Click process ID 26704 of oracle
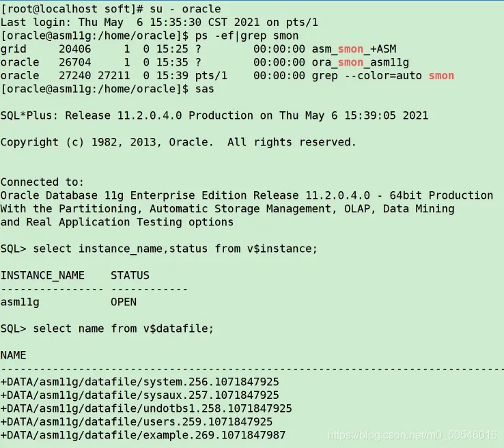Image resolution: width=504 pixels, height=448 pixels. pyautogui.click(x=75, y=62)
